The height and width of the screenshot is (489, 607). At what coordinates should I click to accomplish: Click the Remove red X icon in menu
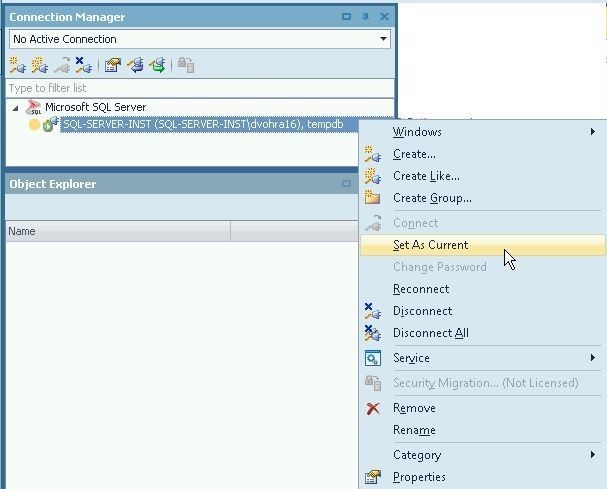373,408
